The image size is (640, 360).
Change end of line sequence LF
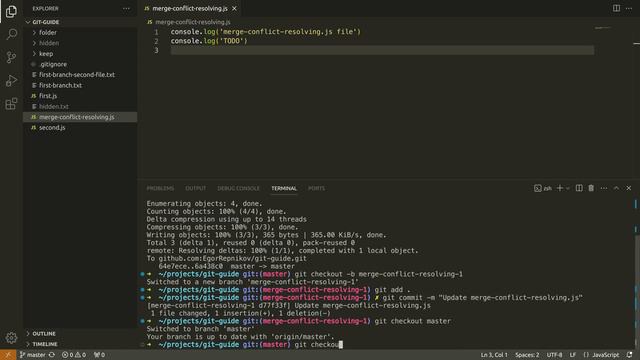coord(573,355)
